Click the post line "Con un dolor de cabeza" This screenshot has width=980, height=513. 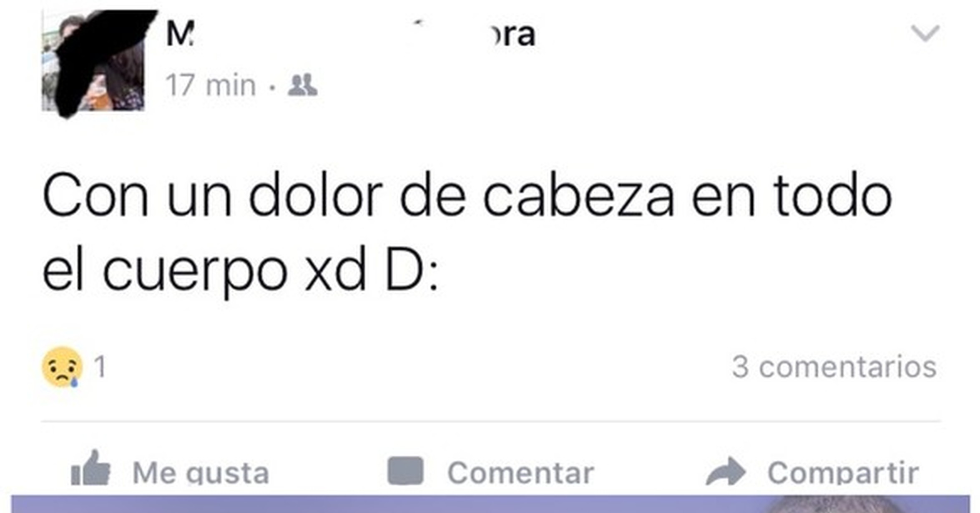(x=359, y=196)
